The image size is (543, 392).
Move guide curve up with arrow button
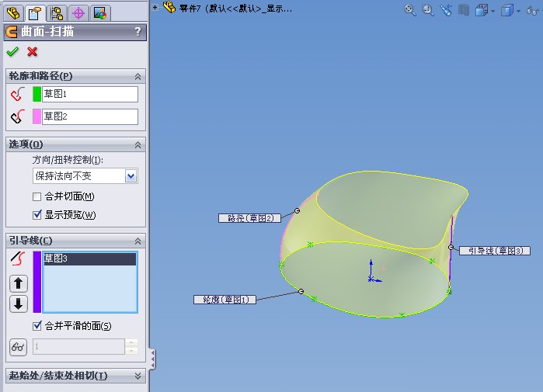(x=19, y=283)
